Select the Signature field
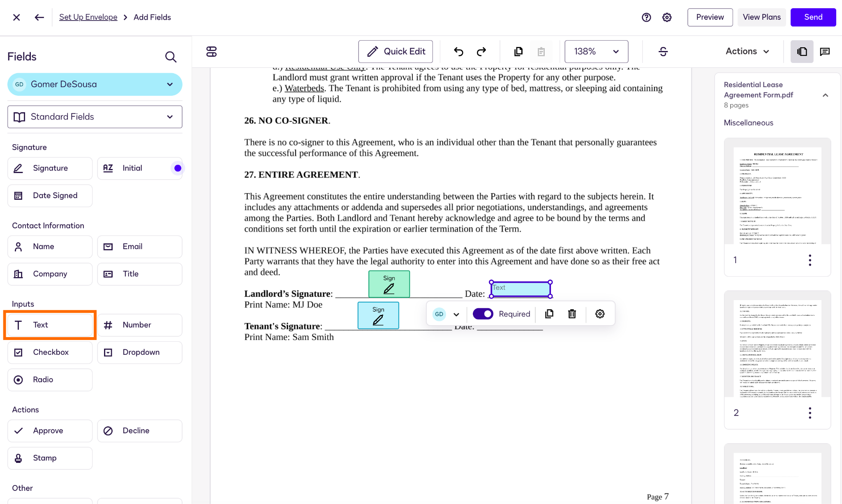842x504 pixels. (50, 168)
